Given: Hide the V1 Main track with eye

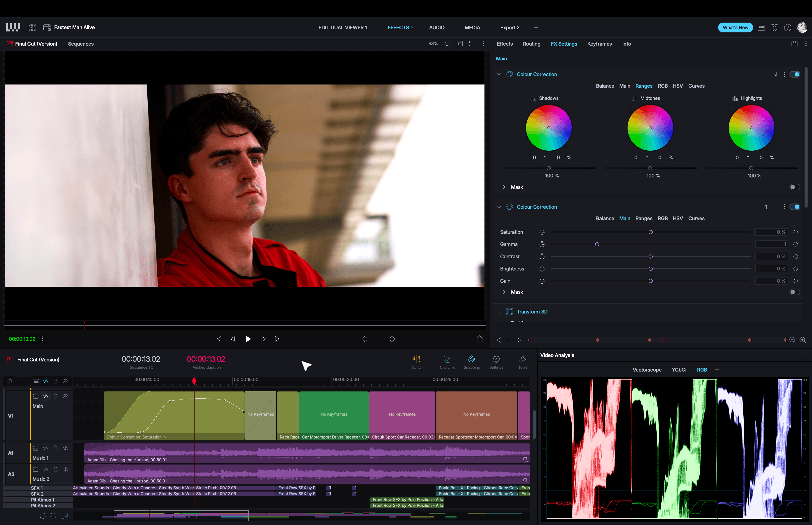Looking at the screenshot, I should (x=65, y=396).
